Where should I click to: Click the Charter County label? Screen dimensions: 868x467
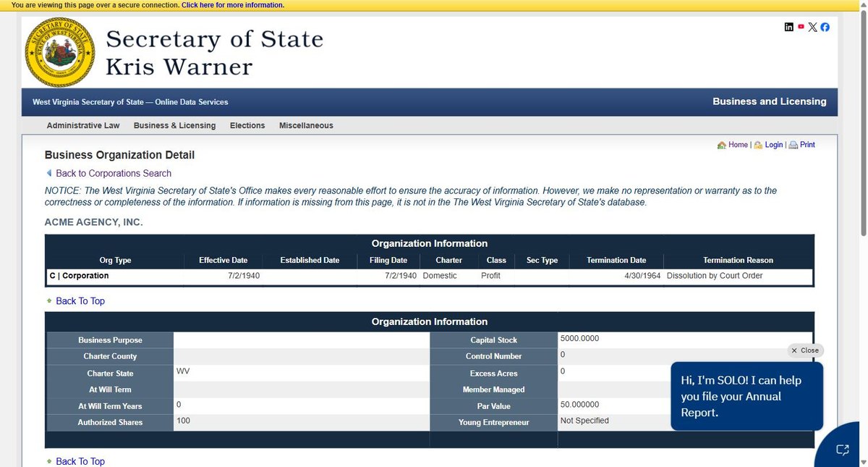[x=110, y=356]
